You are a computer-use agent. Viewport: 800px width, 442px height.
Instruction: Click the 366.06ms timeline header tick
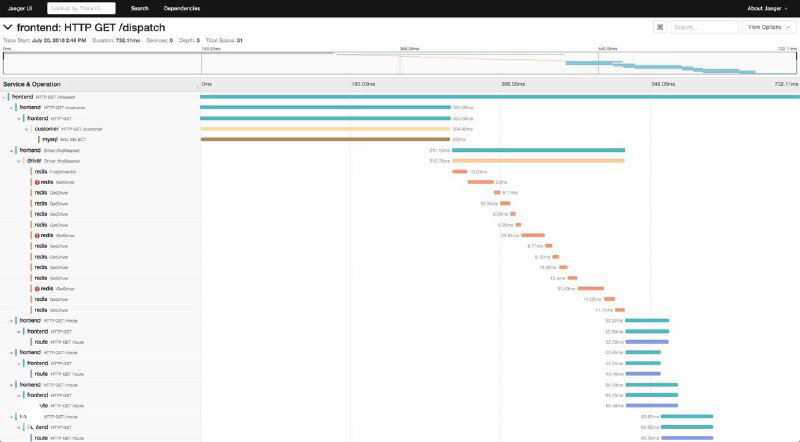pyautogui.click(x=513, y=84)
